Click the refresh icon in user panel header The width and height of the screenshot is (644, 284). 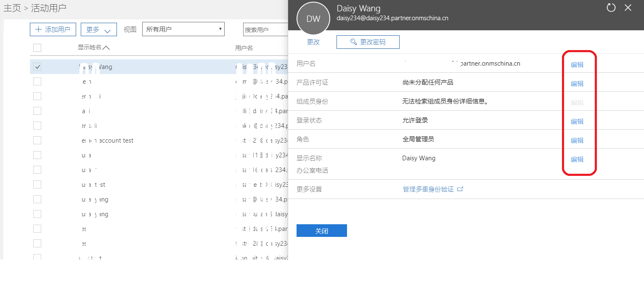tap(611, 8)
